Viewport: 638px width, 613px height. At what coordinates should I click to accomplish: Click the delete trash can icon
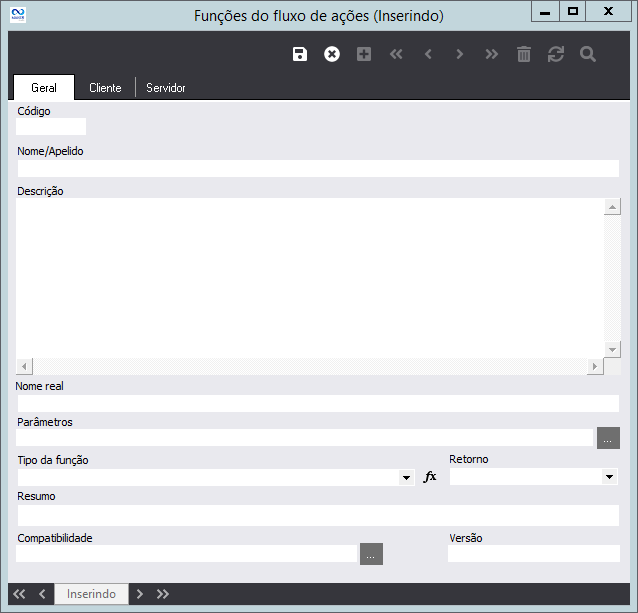click(523, 54)
